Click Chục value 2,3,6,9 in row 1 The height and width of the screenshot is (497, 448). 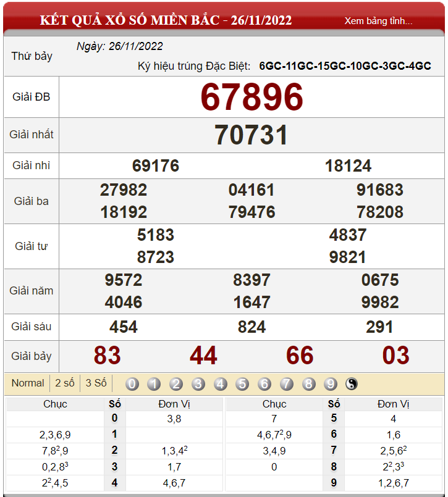[x=55, y=435]
